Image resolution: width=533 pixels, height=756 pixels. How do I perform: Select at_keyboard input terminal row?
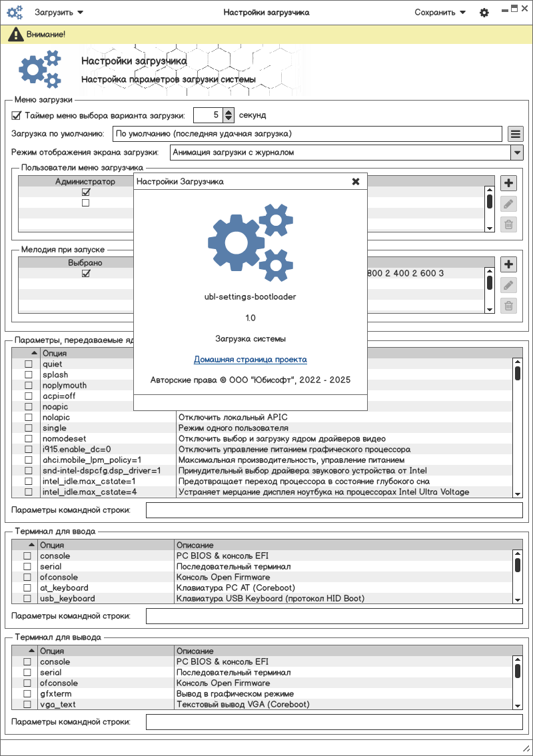pyautogui.click(x=262, y=587)
